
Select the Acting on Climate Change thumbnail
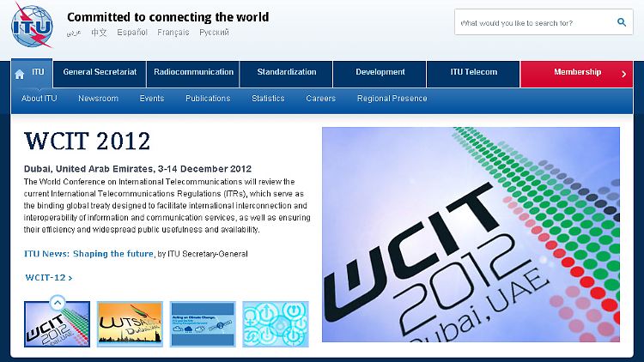[x=203, y=324]
